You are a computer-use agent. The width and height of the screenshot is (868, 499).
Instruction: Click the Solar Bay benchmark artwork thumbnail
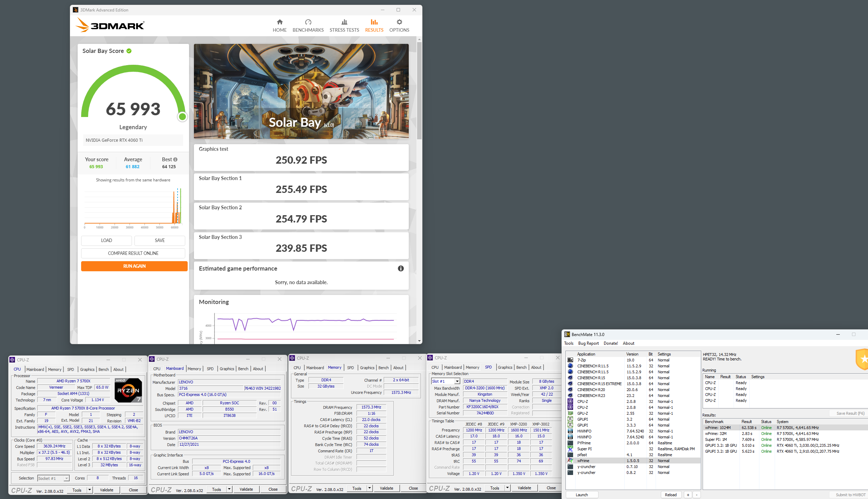[x=301, y=91]
